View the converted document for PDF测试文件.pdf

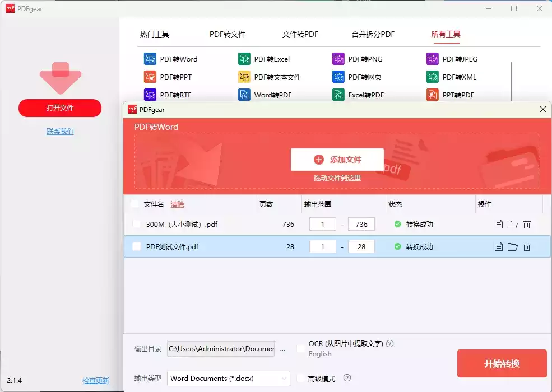(498, 246)
